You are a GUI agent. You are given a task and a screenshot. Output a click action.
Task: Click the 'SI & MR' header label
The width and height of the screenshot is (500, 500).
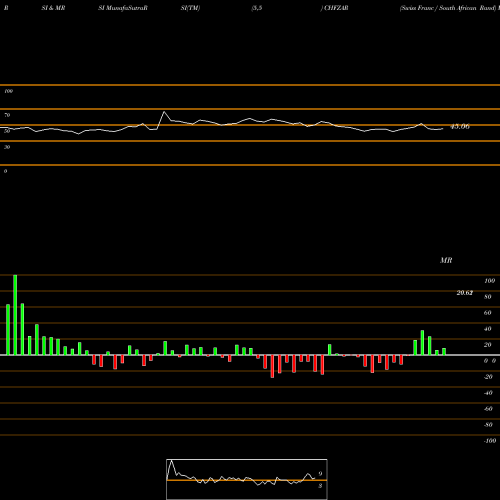click(x=53, y=8)
